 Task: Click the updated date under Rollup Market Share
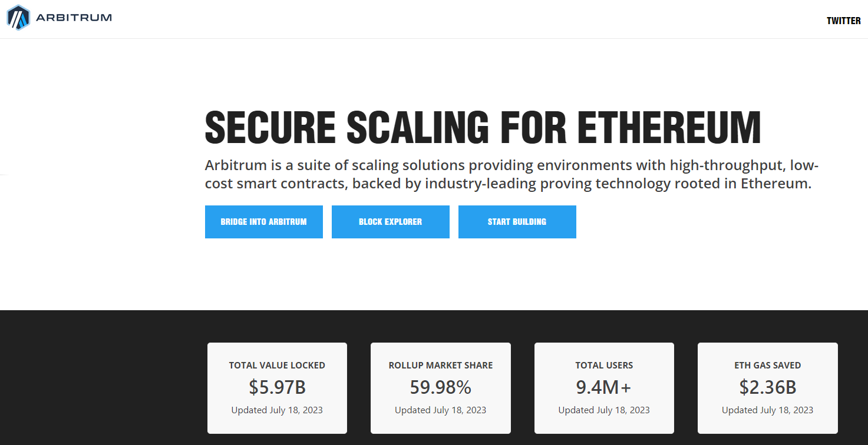coord(441,410)
